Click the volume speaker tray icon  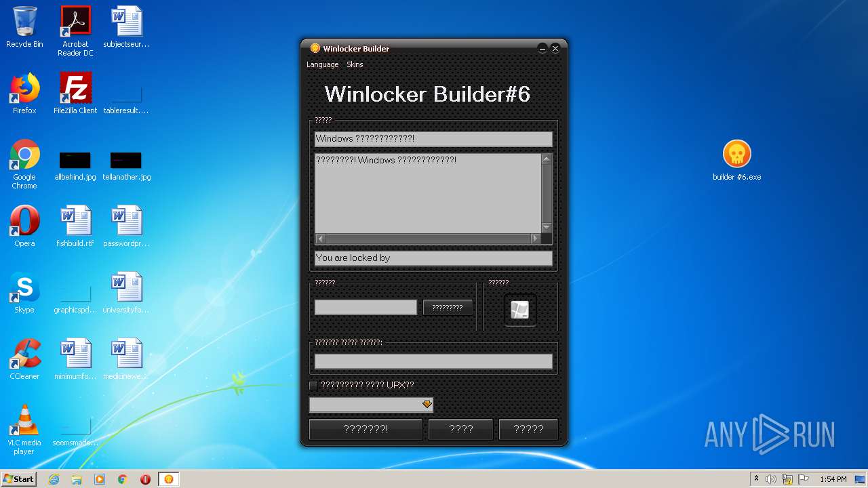coord(771,479)
